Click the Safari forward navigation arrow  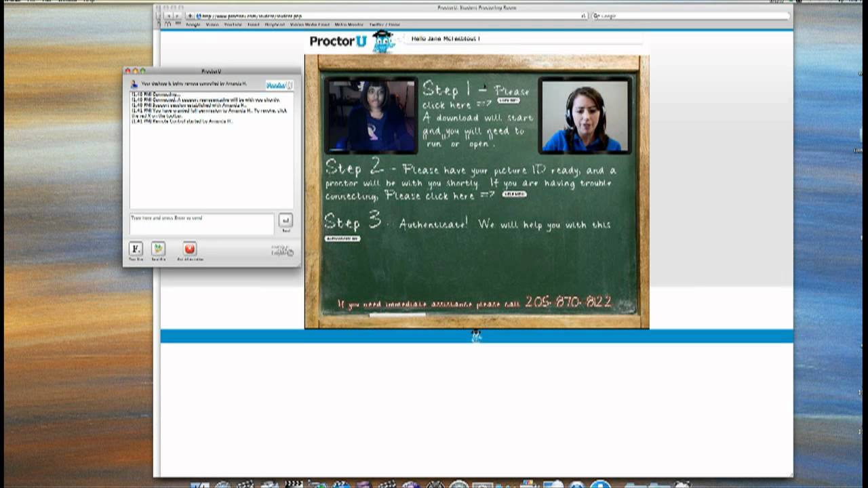(x=177, y=16)
